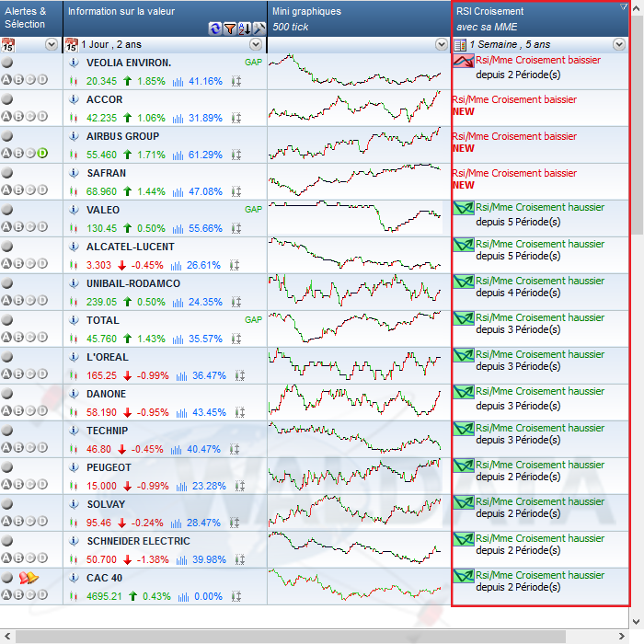Toggle selection D for SCHNEIDER ELECTRIC

coord(42,558)
